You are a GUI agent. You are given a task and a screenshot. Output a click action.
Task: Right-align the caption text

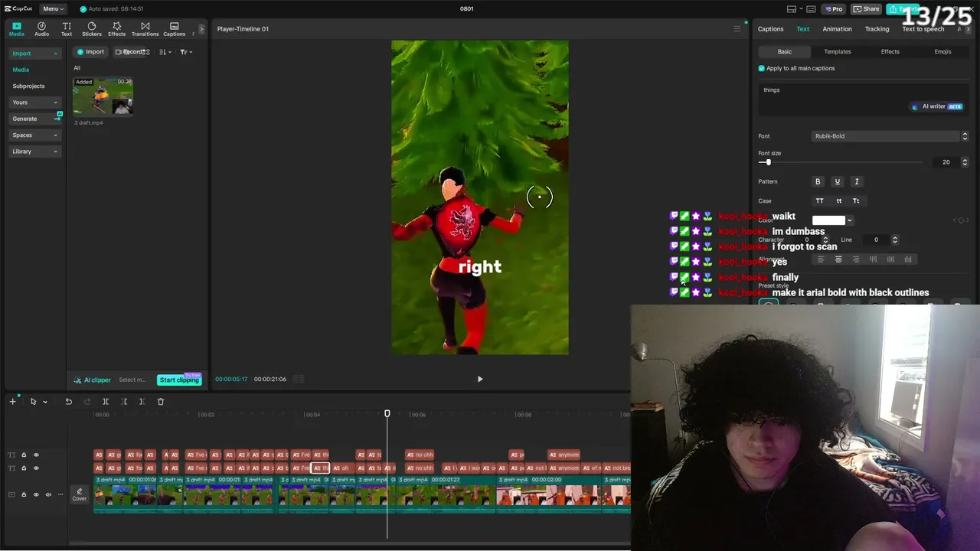coord(856,259)
